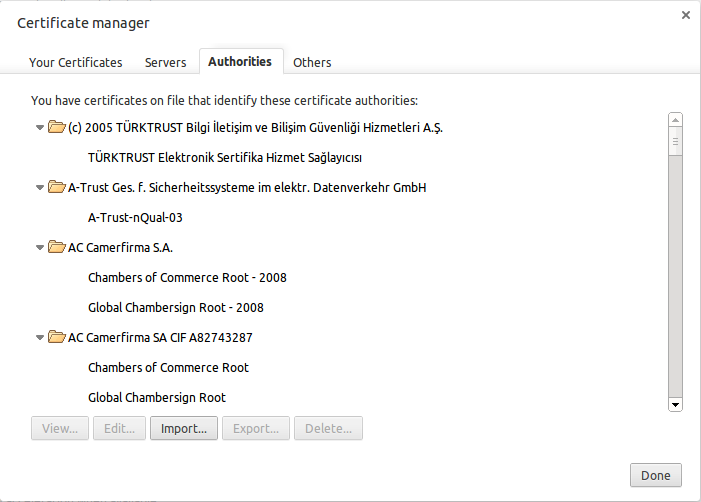Select Chambers of Commerce Root - 2008
701x502 pixels.
tap(187, 278)
